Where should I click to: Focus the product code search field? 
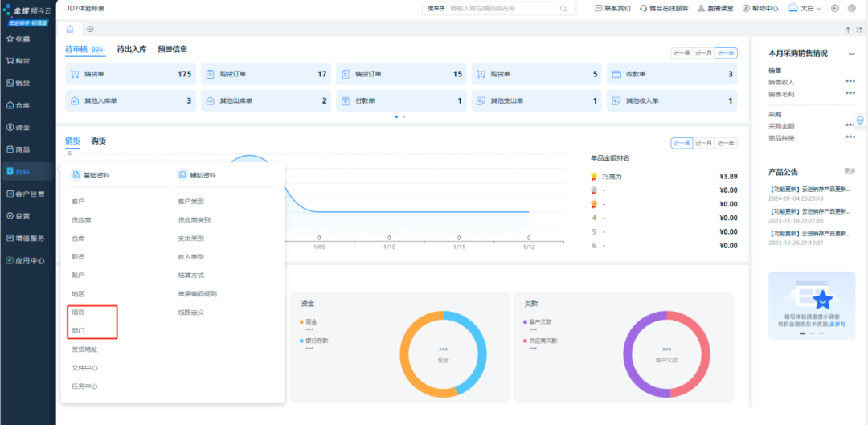pyautogui.click(x=502, y=8)
